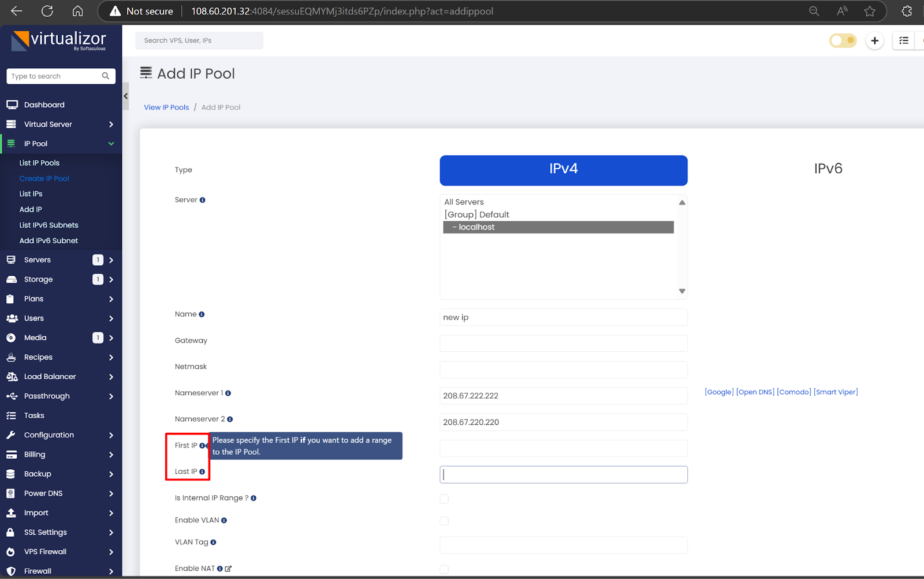The width and height of the screenshot is (924, 579).
Task: Enable the Enable NAT checkbox
Action: click(x=444, y=569)
